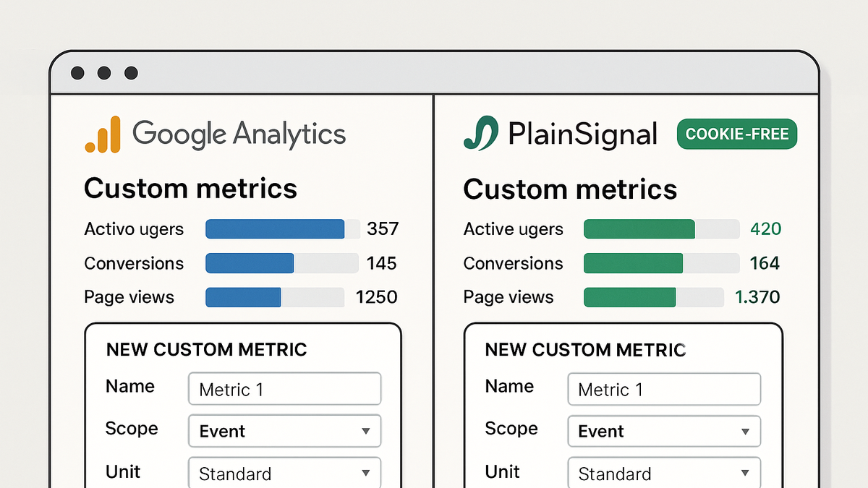Click the value 1250 for Page views
The image size is (868, 488).
click(x=376, y=297)
